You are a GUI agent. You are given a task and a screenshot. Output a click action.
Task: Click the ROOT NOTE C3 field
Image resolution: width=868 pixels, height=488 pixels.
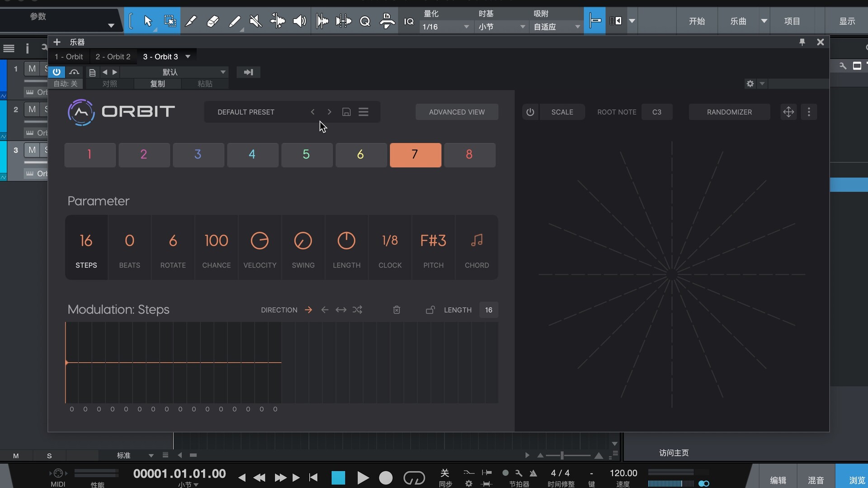[656, 112]
